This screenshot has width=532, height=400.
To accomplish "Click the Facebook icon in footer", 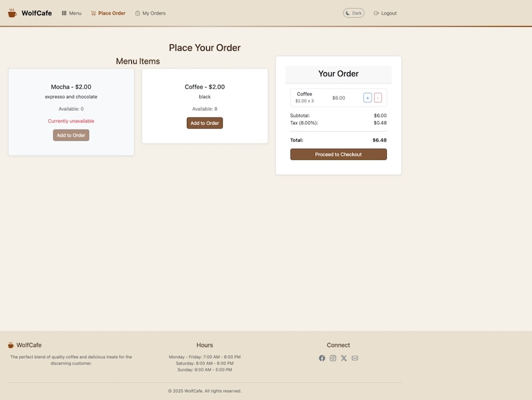I will click(x=322, y=358).
